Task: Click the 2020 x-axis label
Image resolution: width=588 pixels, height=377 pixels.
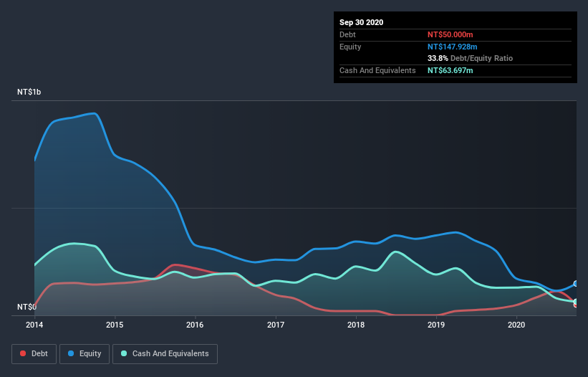Action: (516, 325)
